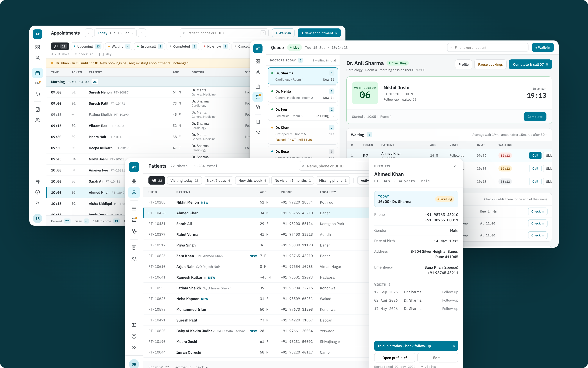
Task: Open calendar icon in Queue window sidebar
Action: (x=258, y=86)
